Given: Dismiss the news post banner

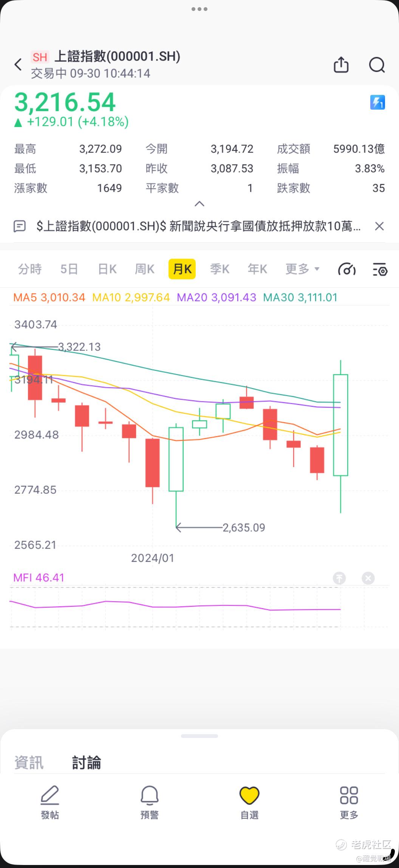Looking at the screenshot, I should point(379,226).
